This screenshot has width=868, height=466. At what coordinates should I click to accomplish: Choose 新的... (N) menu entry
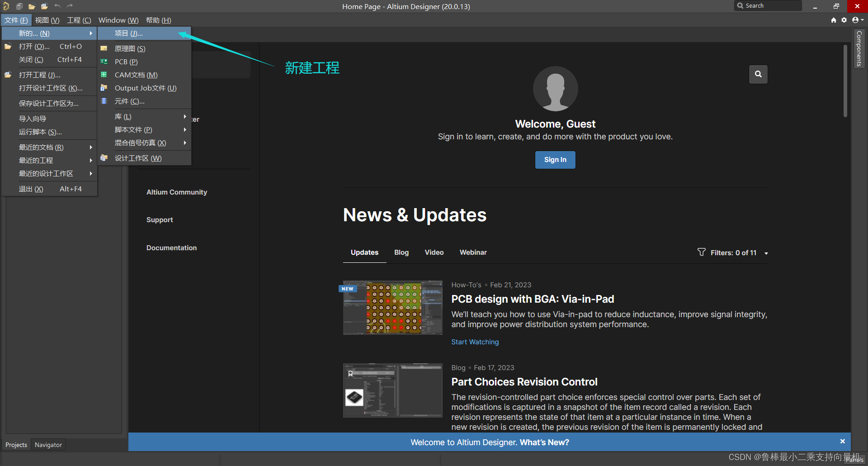pos(49,33)
